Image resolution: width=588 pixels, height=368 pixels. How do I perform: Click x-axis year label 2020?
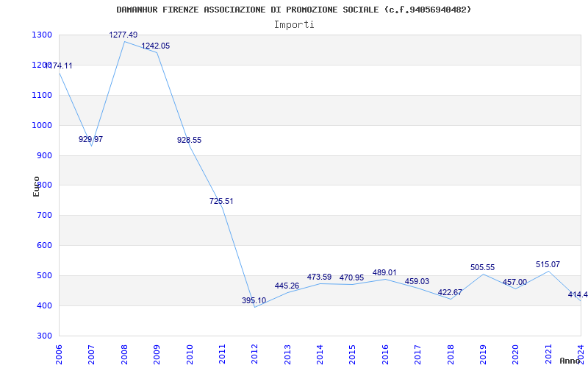click(x=516, y=354)
